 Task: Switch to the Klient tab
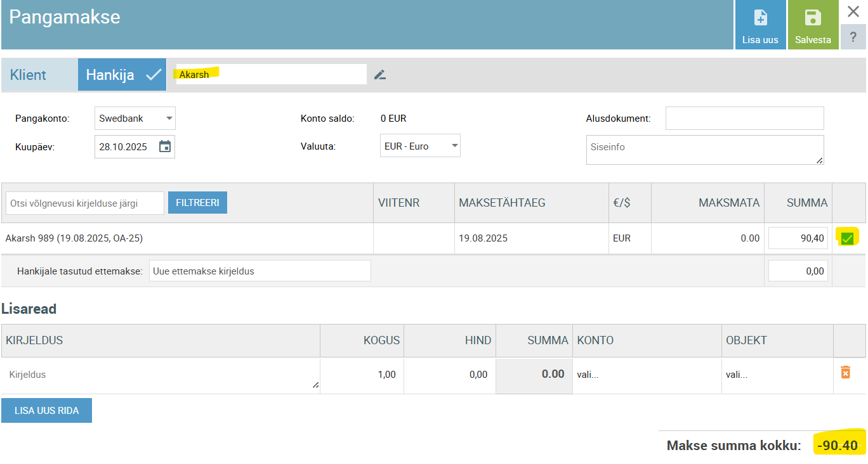[x=29, y=75]
